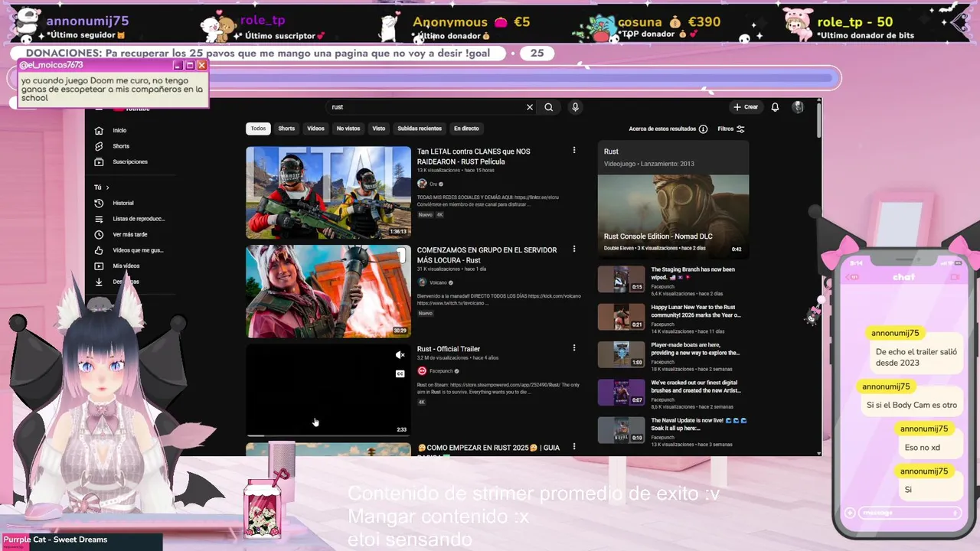Open options menu for COMENZAMOS EN GRUPO video
This screenshot has width=980, height=551.
coord(574,249)
